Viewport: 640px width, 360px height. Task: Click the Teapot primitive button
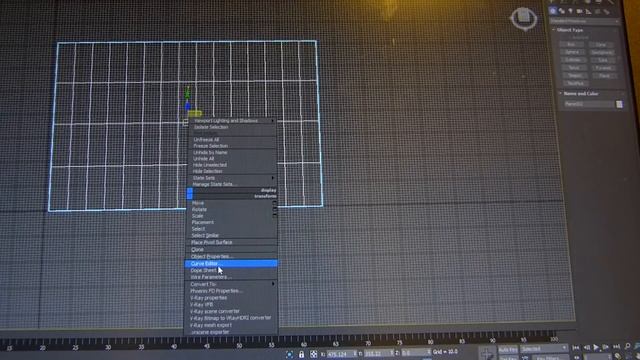[575, 76]
